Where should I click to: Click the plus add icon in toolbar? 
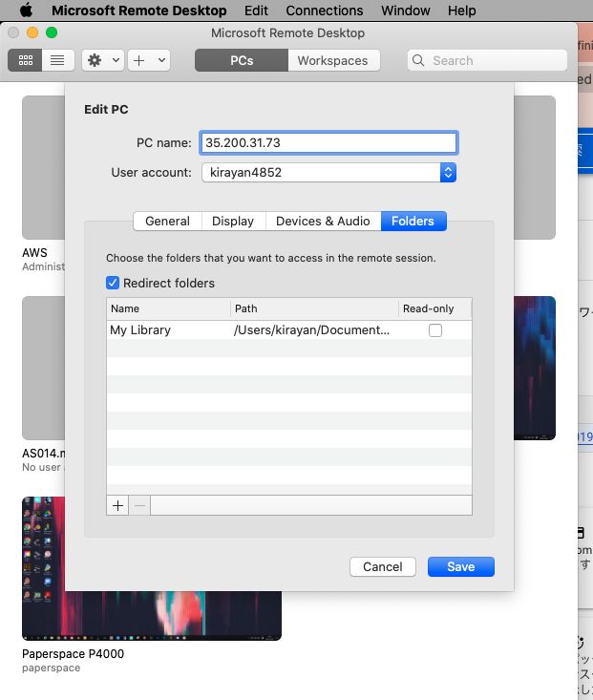tap(139, 60)
